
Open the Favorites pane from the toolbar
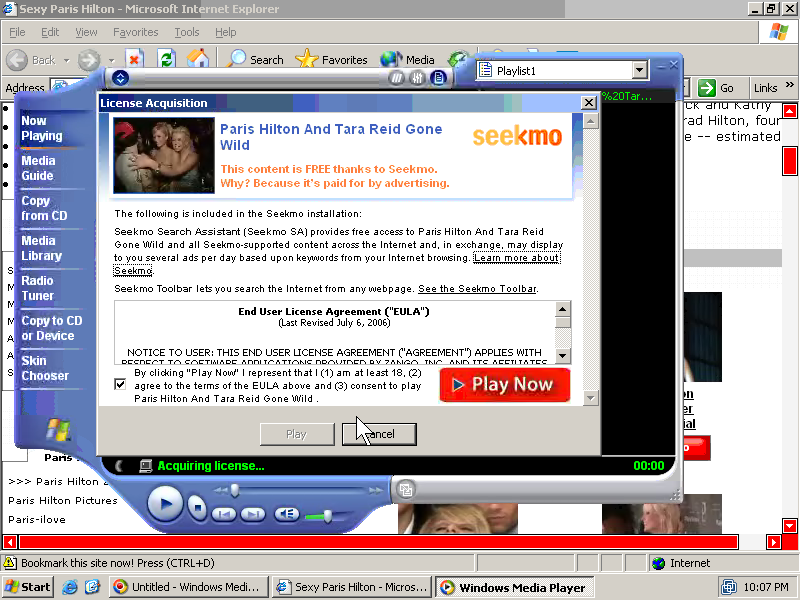(x=332, y=60)
